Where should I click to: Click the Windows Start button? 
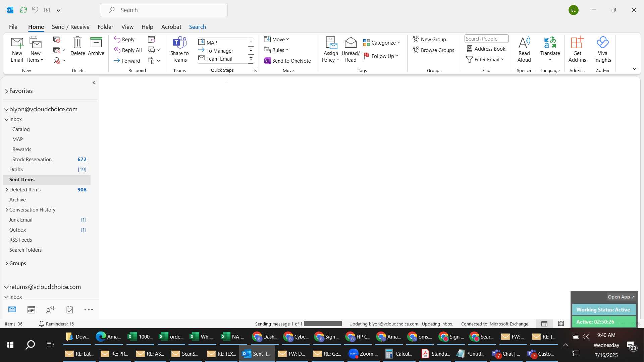pos(10,345)
